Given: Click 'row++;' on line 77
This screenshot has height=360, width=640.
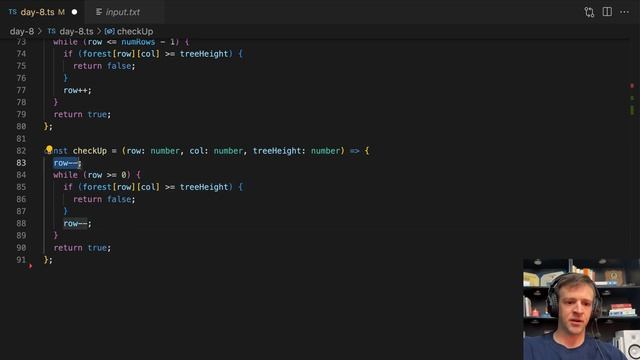Looking at the screenshot, I should (78, 90).
